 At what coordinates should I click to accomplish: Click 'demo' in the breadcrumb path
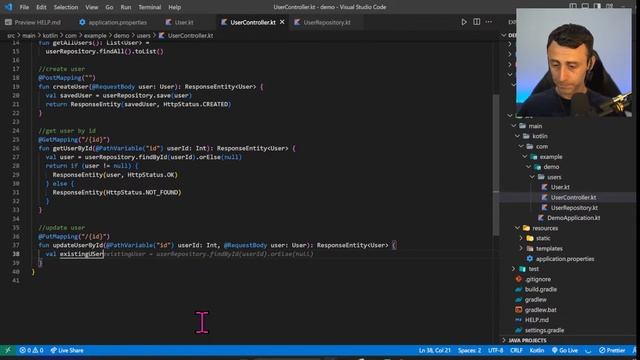121,36
